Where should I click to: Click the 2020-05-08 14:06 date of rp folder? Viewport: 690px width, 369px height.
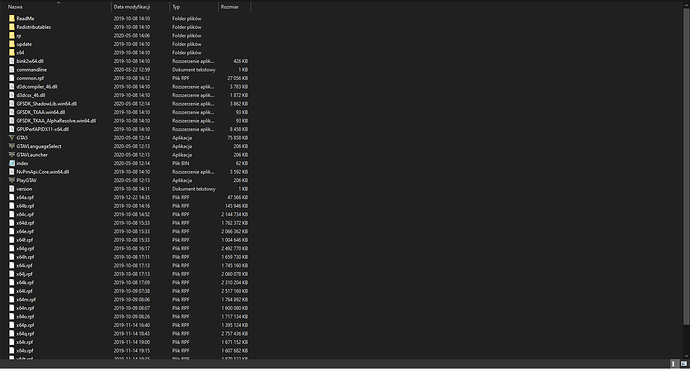click(x=132, y=36)
